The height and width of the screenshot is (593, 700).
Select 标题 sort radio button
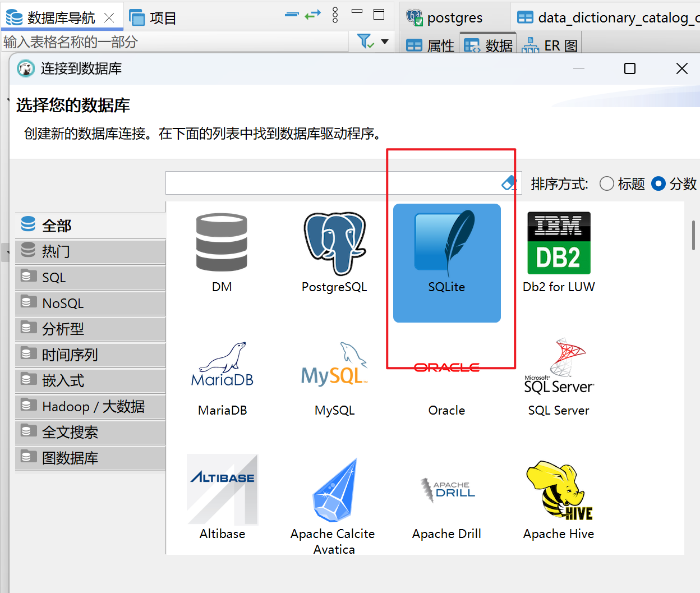click(606, 183)
